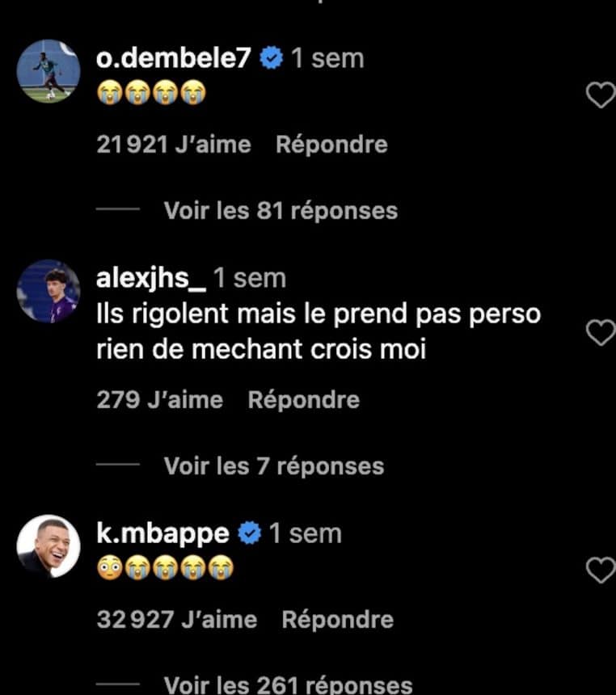Open the o.dembele7 username link
The width and height of the screenshot is (616, 695).
tap(174, 58)
